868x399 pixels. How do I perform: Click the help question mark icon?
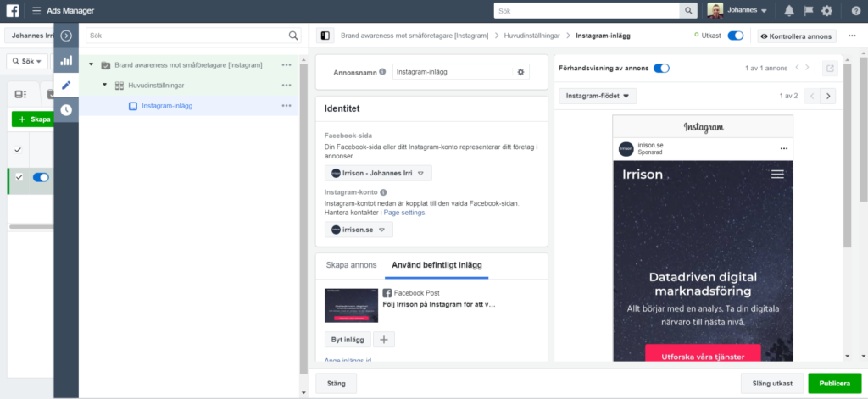(x=854, y=11)
